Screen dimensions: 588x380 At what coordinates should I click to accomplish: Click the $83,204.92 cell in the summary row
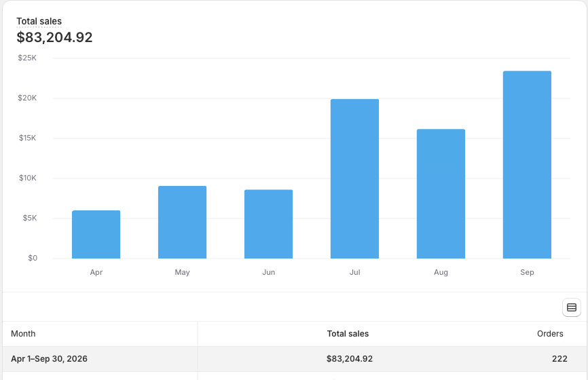click(350, 359)
